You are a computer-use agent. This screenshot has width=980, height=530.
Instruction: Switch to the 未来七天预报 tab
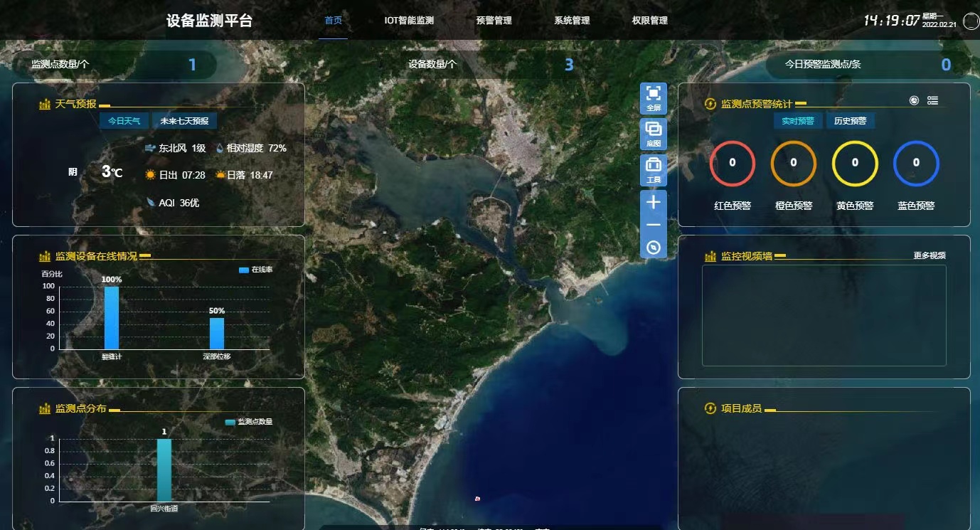click(183, 120)
